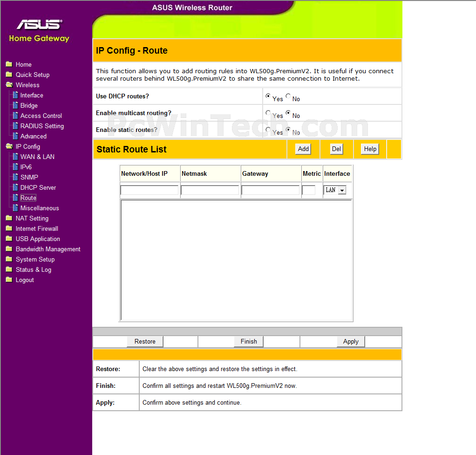The image size is (476, 455).
Task: Click the ASUS logo
Action: [x=40, y=24]
